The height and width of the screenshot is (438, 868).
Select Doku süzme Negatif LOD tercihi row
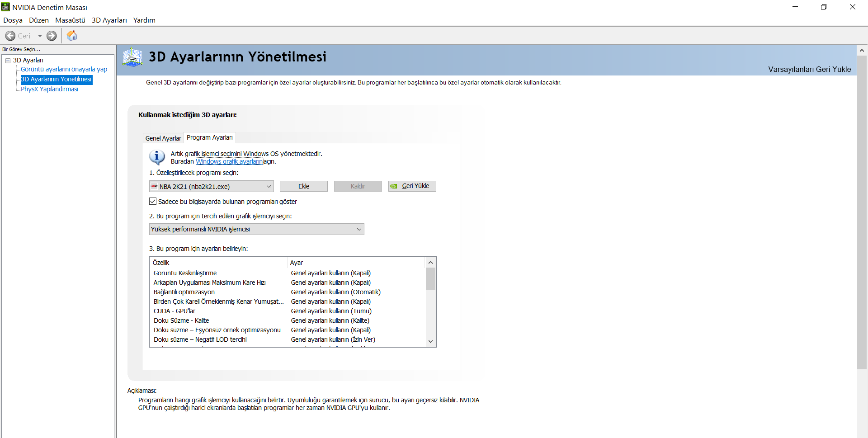(x=288, y=339)
